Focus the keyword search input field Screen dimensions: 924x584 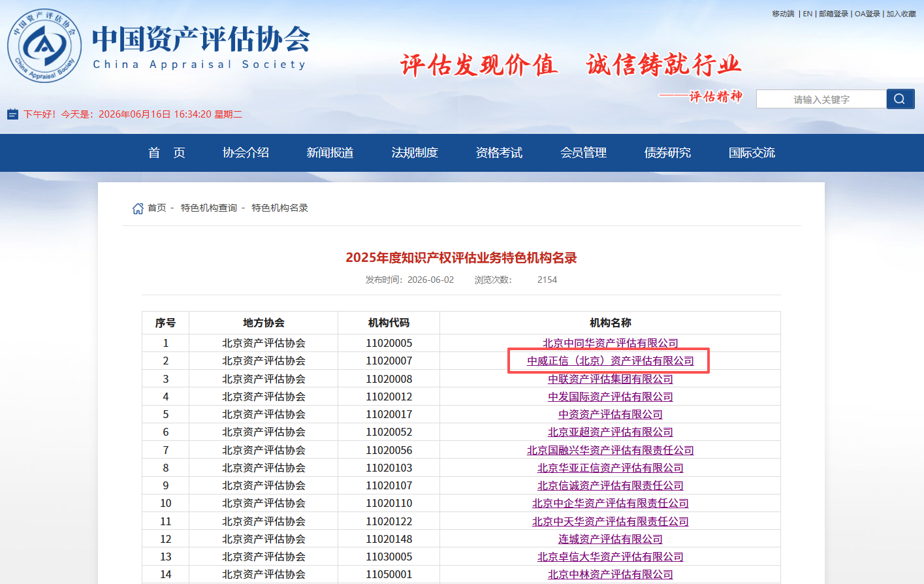821,99
